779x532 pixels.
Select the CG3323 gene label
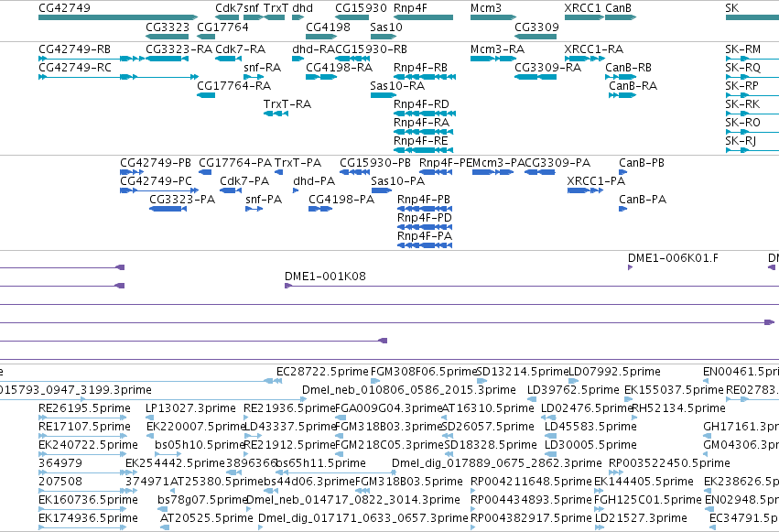[168, 27]
